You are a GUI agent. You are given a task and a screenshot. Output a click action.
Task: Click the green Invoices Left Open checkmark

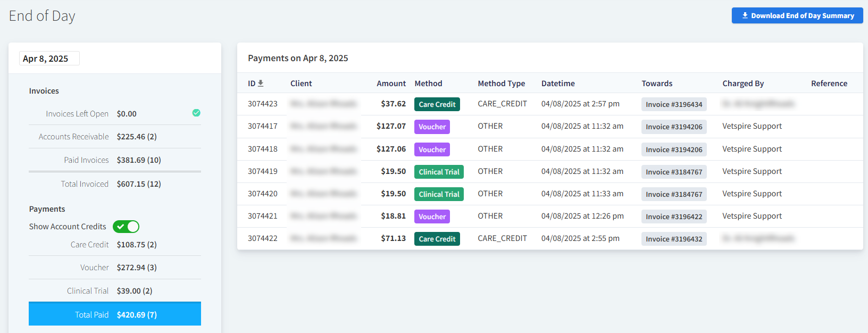click(x=196, y=113)
